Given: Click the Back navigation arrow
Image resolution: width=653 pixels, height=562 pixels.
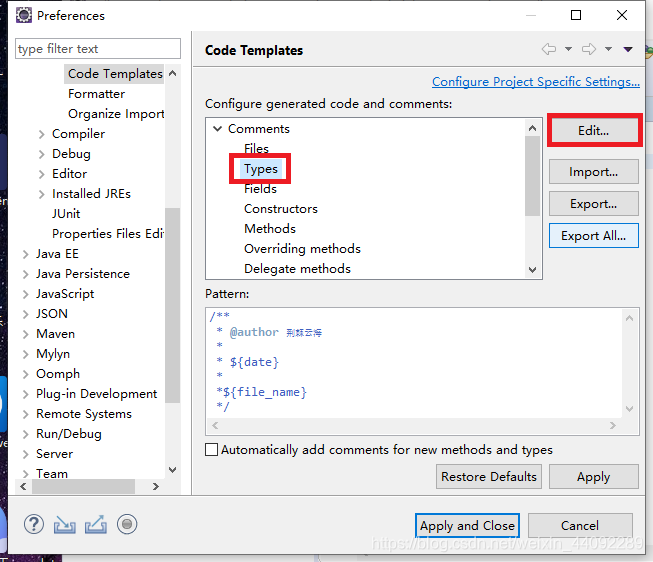Looking at the screenshot, I should [549, 49].
